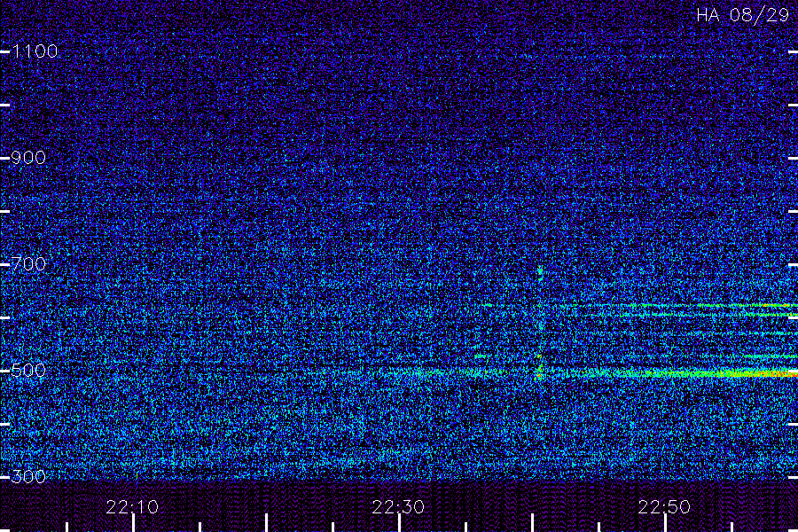Click the HA 08/29 date label
798x532 pixels.
tap(743, 15)
